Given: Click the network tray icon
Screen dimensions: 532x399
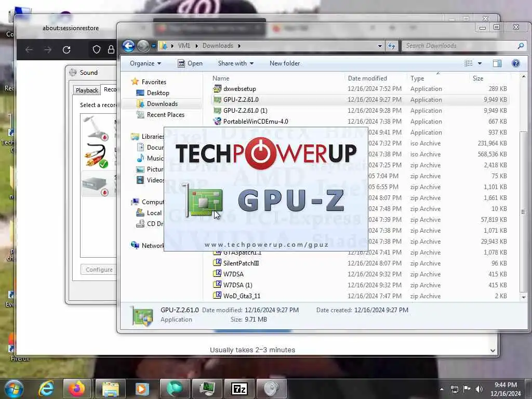Looking at the screenshot, I should (454, 389).
